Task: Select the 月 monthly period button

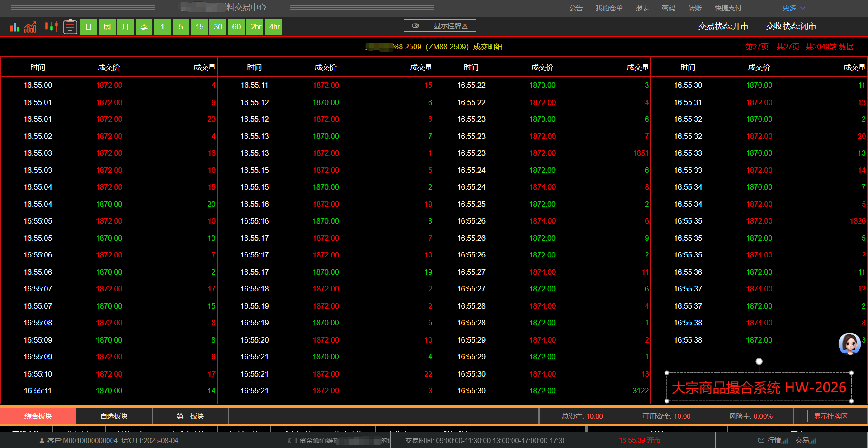Action: [x=125, y=27]
